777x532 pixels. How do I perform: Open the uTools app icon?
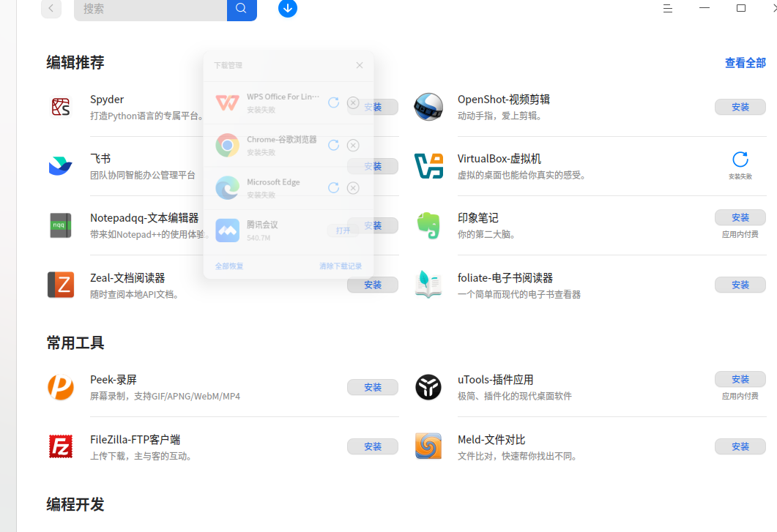click(x=428, y=387)
